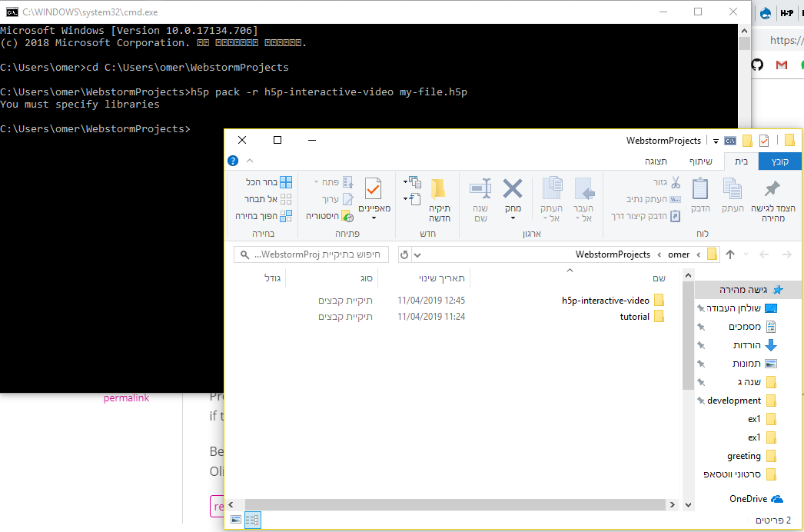
Task: Click the Cut (גזור) scissors icon
Action: (x=676, y=182)
